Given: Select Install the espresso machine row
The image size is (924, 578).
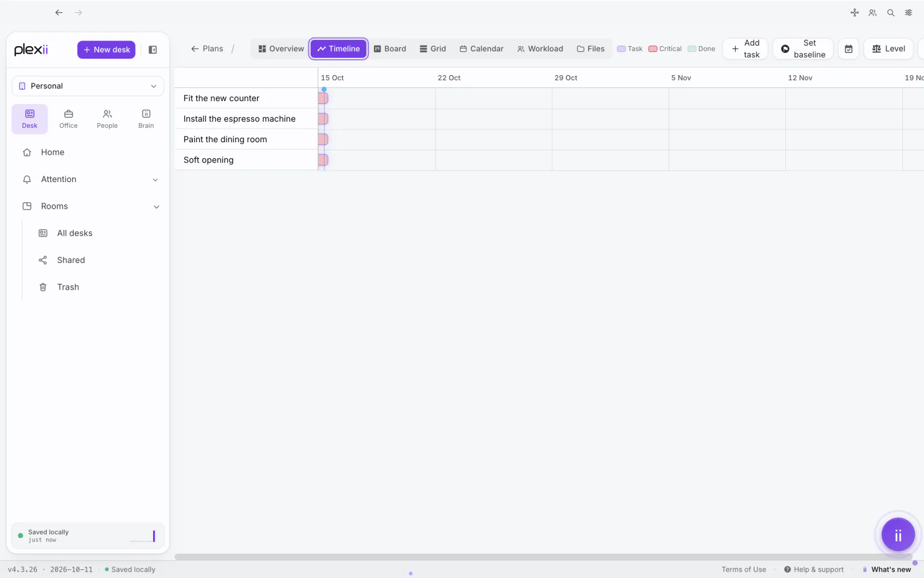Looking at the screenshot, I should [247, 119].
